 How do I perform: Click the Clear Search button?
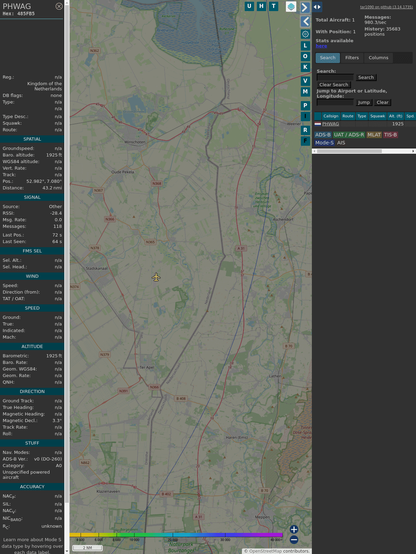(x=334, y=84)
